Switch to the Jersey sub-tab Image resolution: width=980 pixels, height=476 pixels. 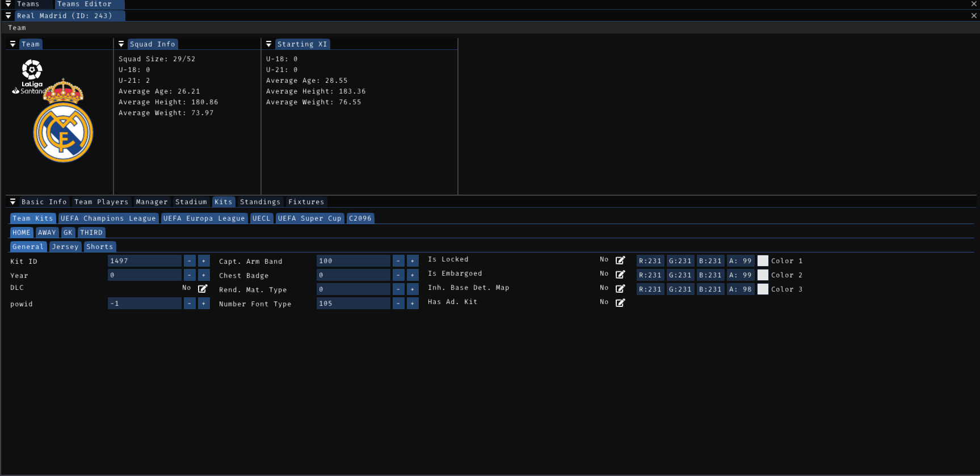[65, 247]
